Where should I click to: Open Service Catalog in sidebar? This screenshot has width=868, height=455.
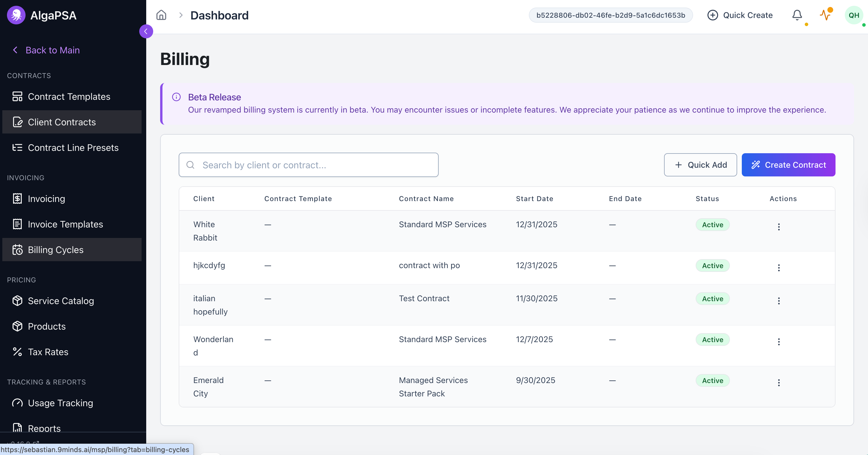[x=61, y=301]
